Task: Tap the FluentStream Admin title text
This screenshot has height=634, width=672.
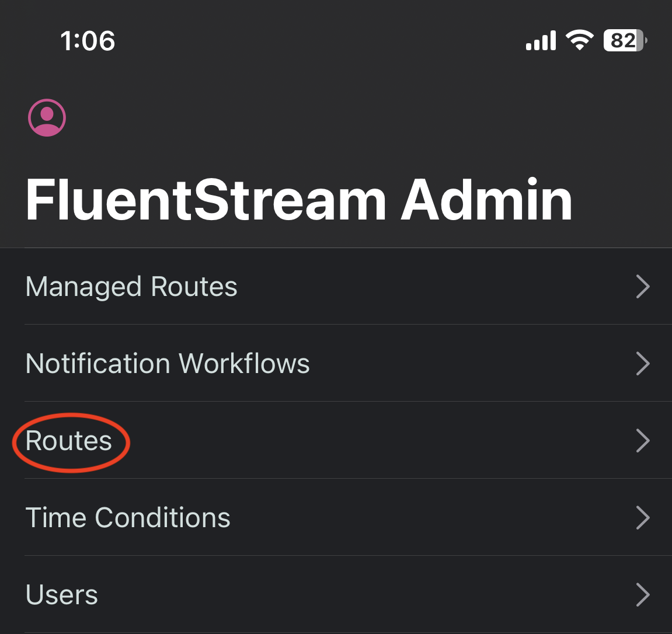Action: click(x=300, y=200)
